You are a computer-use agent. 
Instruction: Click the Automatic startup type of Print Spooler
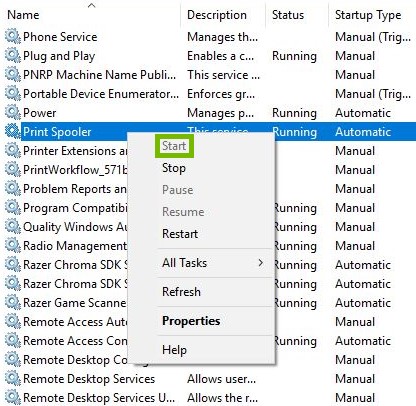click(x=363, y=132)
